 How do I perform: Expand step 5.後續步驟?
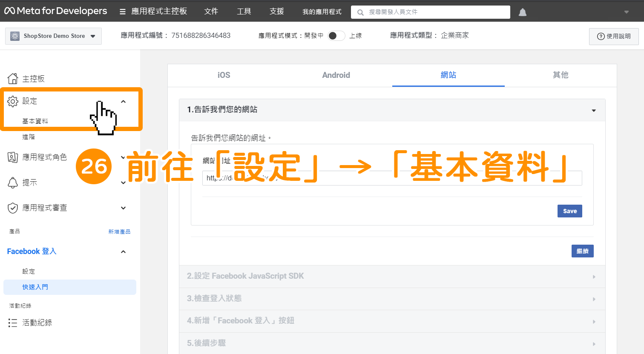[x=392, y=343]
